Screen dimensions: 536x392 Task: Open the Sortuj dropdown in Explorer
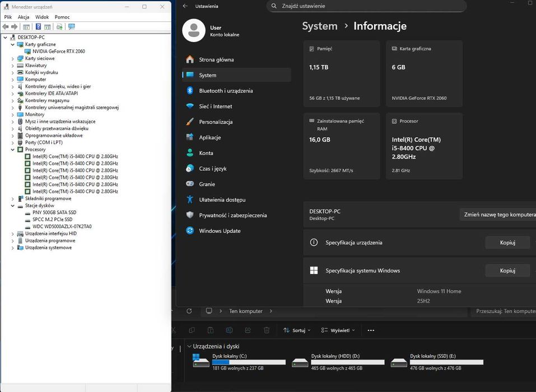tap(297, 330)
